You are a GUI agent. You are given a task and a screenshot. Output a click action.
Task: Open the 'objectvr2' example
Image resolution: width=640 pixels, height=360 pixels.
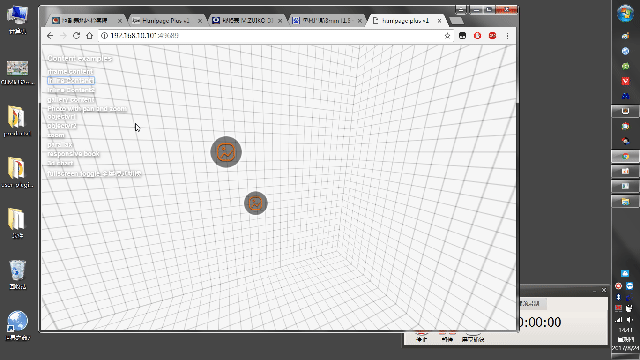[62, 126]
